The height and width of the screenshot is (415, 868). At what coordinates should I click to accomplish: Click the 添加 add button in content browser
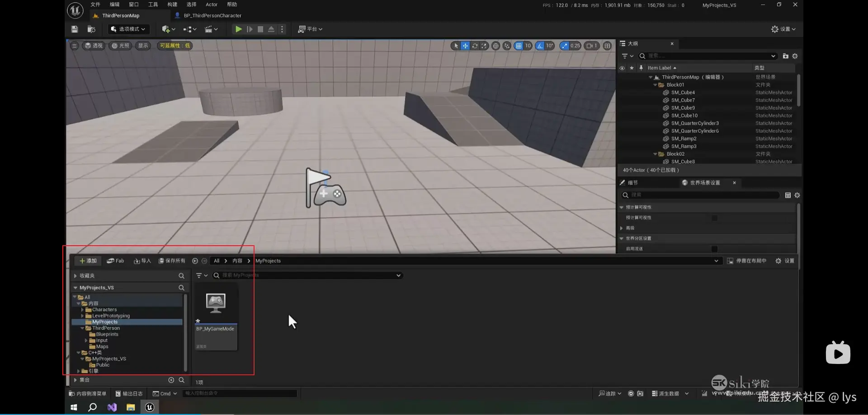click(x=88, y=261)
